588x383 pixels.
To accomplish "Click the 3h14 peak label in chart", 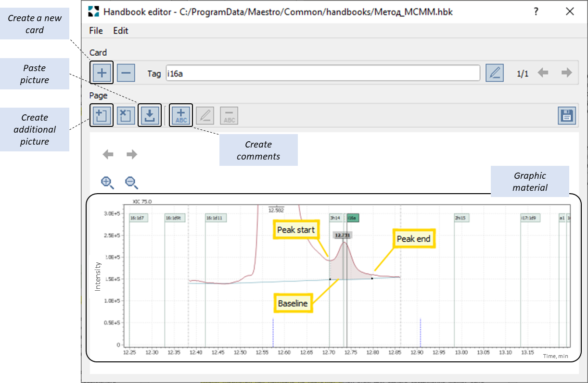I will [x=335, y=218].
